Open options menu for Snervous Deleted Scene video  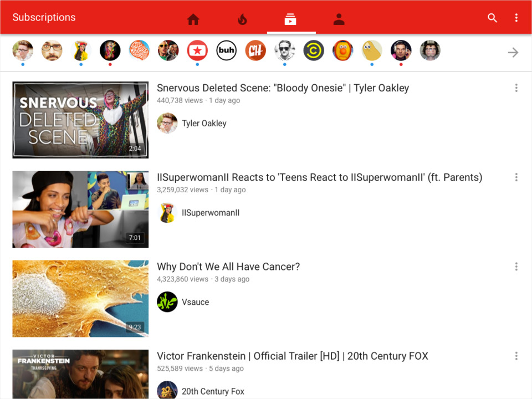[516, 88]
